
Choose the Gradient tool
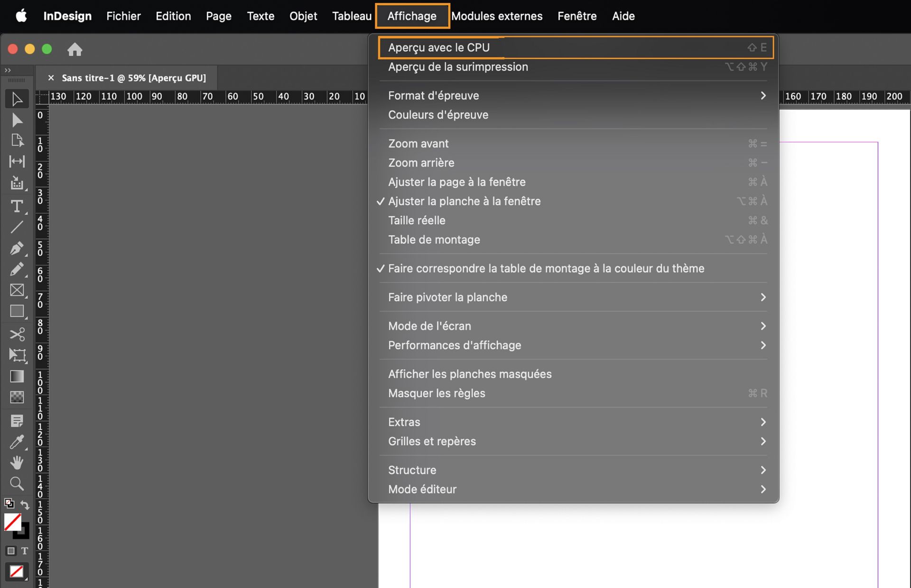17,376
